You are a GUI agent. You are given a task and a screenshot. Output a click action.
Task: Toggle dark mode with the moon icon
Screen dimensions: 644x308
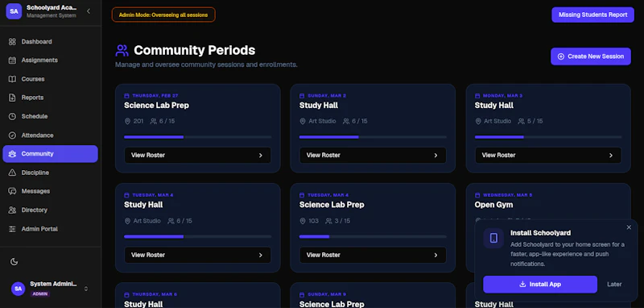pos(14,262)
